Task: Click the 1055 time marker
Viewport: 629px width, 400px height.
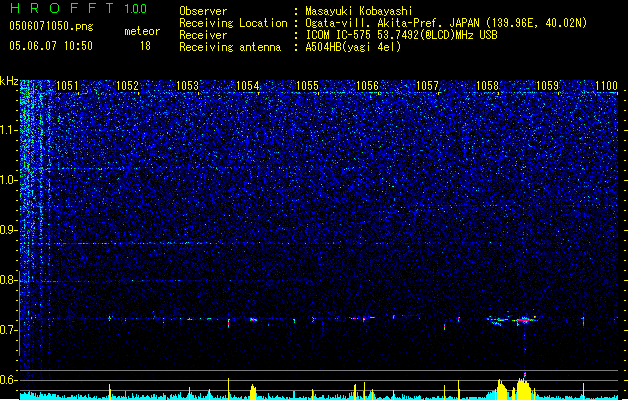Action: [307, 86]
